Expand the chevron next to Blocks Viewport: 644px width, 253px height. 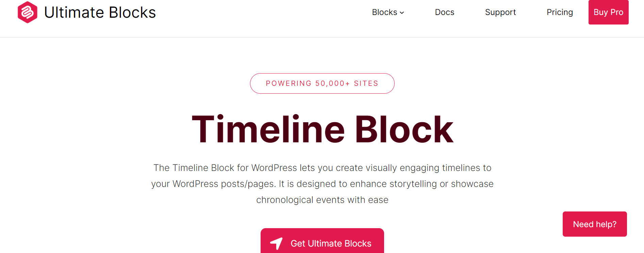(x=402, y=13)
